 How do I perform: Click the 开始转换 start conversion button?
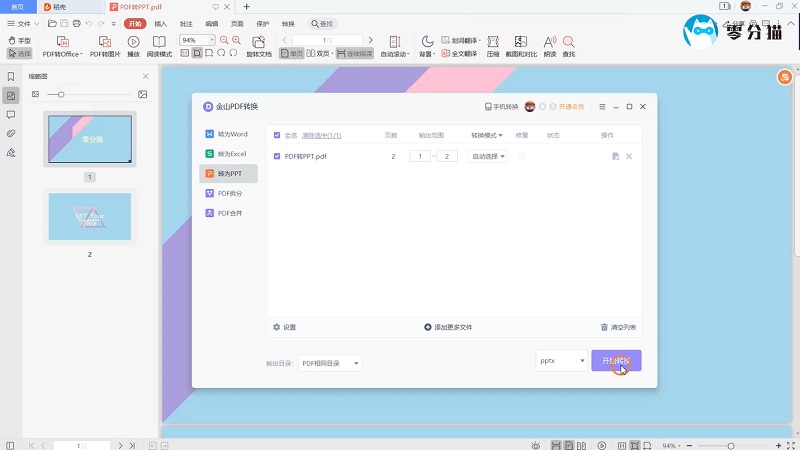click(x=616, y=361)
